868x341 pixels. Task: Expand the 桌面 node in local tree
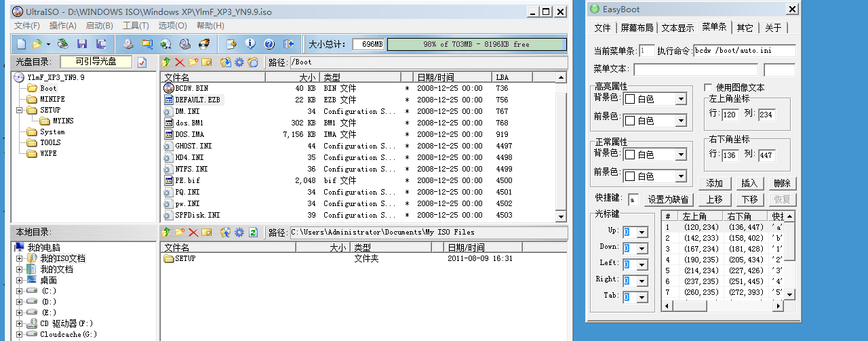click(x=20, y=280)
